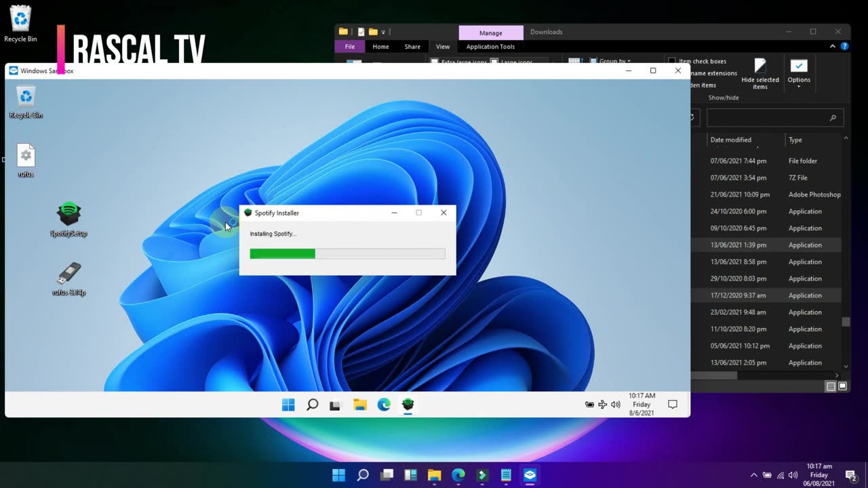Maximize the Windows Sandbox window
The width and height of the screenshot is (868, 488).
[x=653, y=70]
